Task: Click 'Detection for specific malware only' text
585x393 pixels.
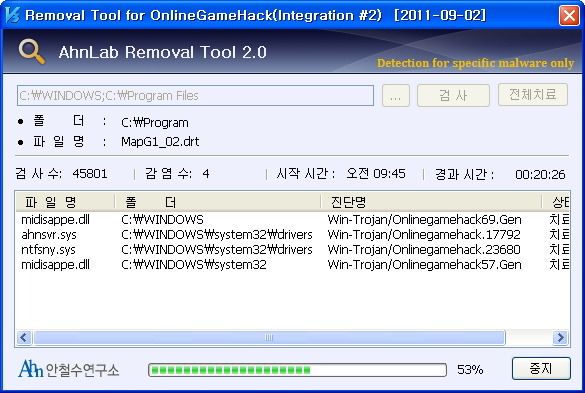Action: pos(475,63)
